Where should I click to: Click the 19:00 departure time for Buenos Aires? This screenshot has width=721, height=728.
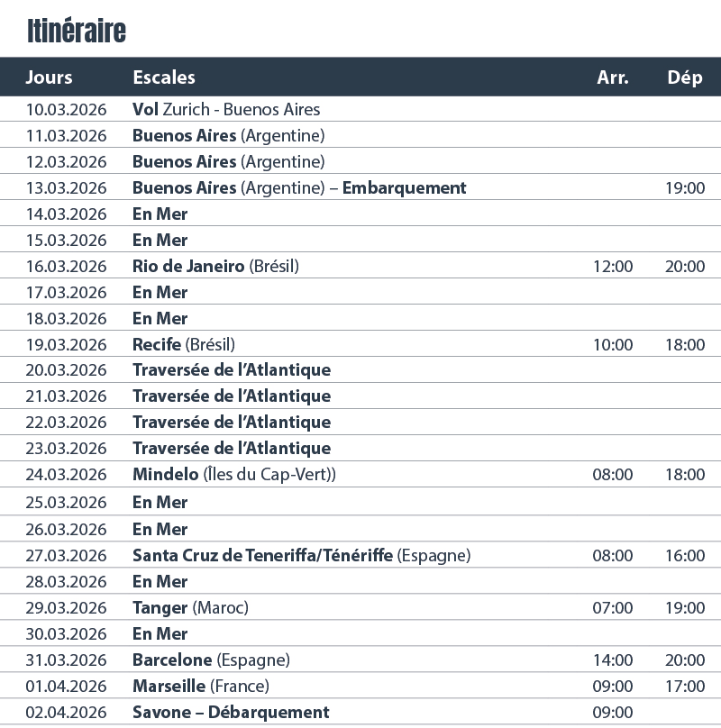pyautogui.click(x=685, y=188)
